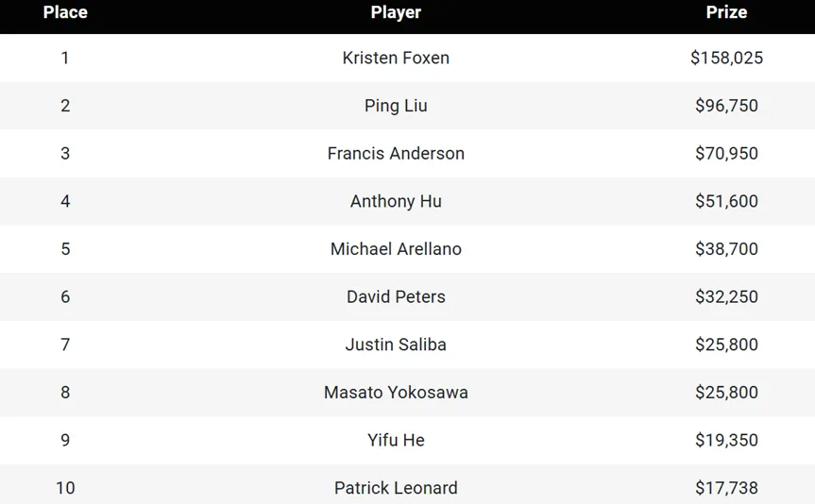The width and height of the screenshot is (815, 504).
Task: Select the $51,600 prize value
Action: pos(726,201)
